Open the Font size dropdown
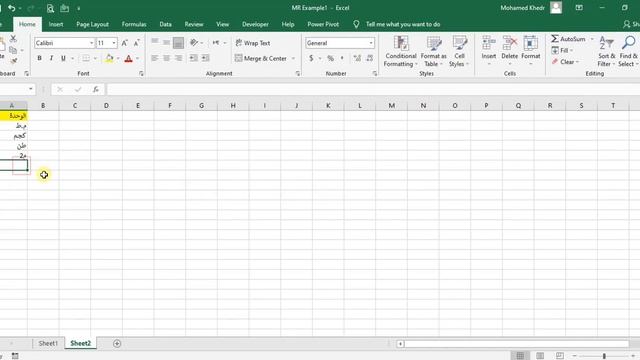This screenshot has height=360, width=640. point(114,43)
